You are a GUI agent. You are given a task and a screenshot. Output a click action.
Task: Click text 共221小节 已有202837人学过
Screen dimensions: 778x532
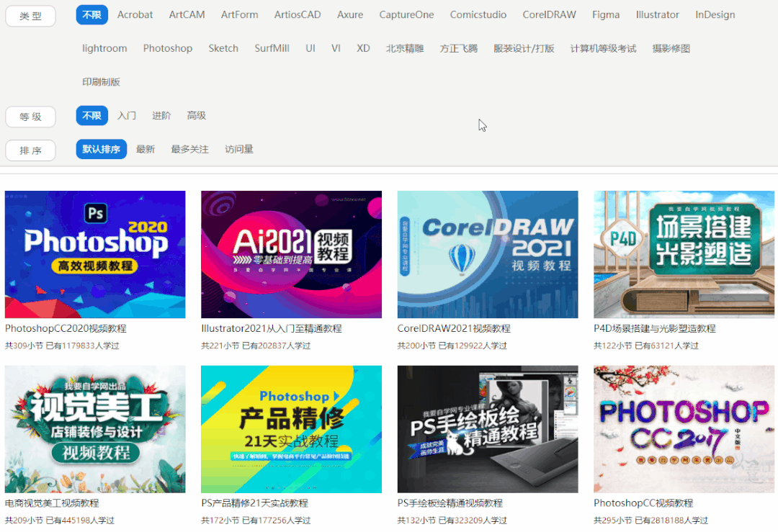click(x=256, y=346)
